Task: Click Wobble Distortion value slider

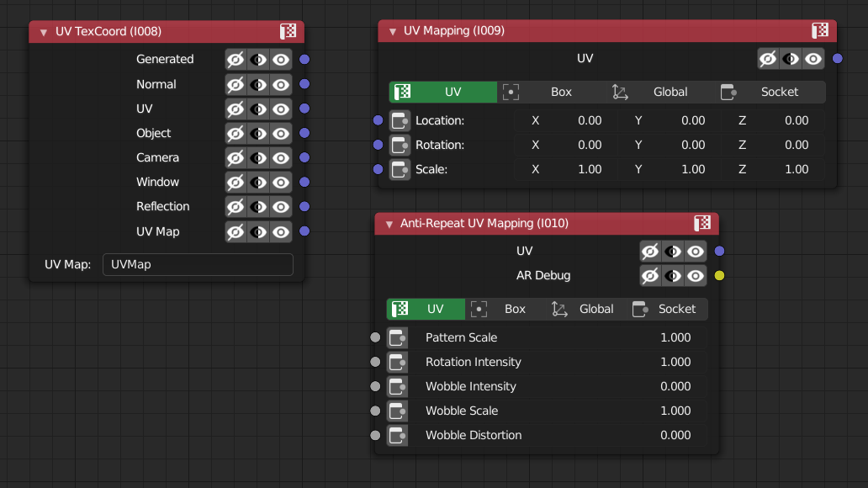Action: (x=558, y=435)
